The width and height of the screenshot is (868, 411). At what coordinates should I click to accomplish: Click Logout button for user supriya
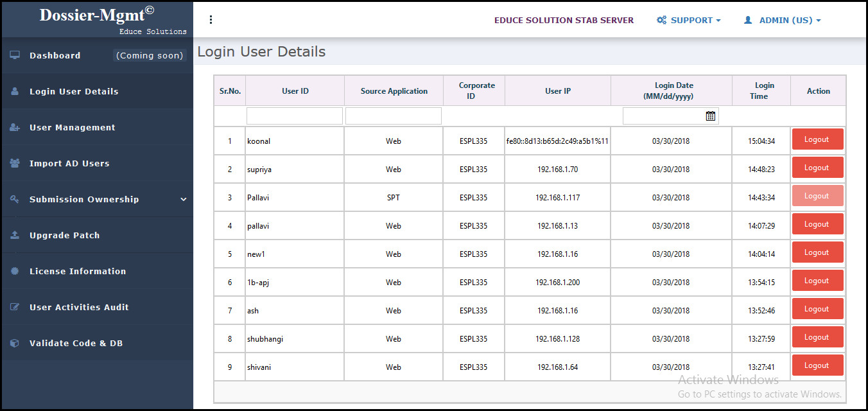(817, 168)
